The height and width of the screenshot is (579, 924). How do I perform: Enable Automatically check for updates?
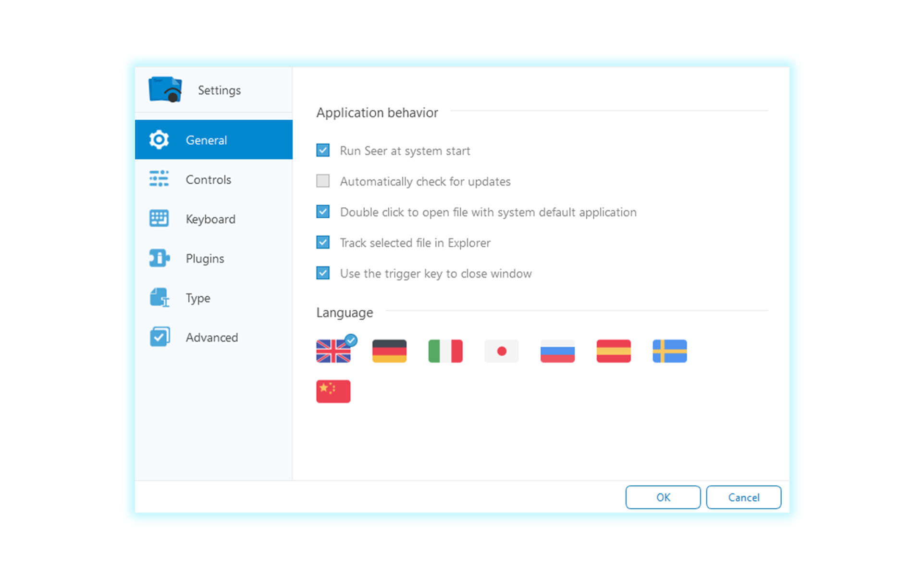pyautogui.click(x=323, y=181)
